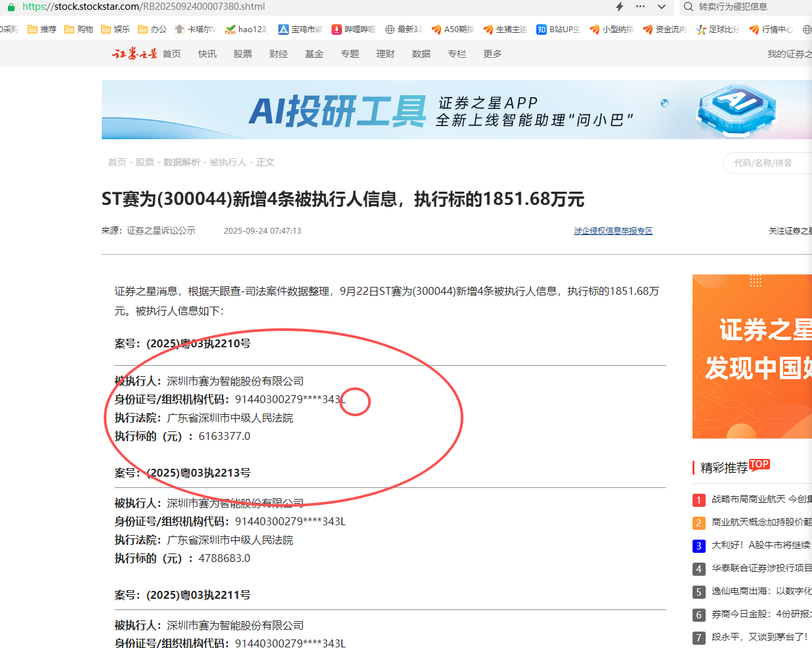Click the green padlock security icon
812x648 pixels.
[x=11, y=7]
